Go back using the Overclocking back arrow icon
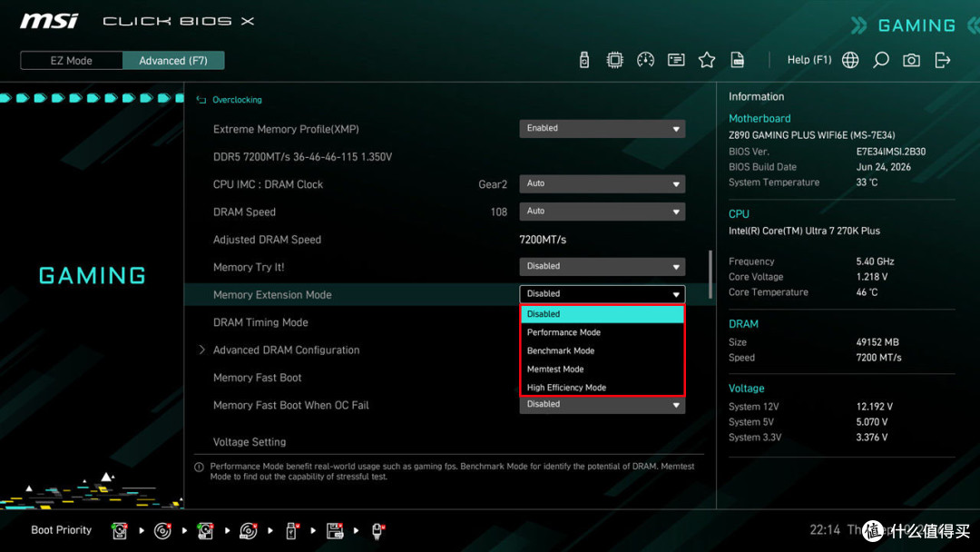This screenshot has height=552, width=980. [x=201, y=100]
